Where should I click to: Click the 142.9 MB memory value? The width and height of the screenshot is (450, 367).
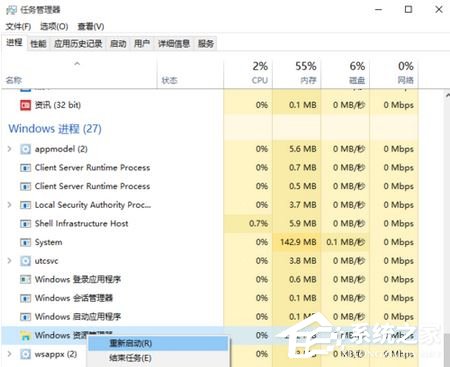tap(298, 242)
